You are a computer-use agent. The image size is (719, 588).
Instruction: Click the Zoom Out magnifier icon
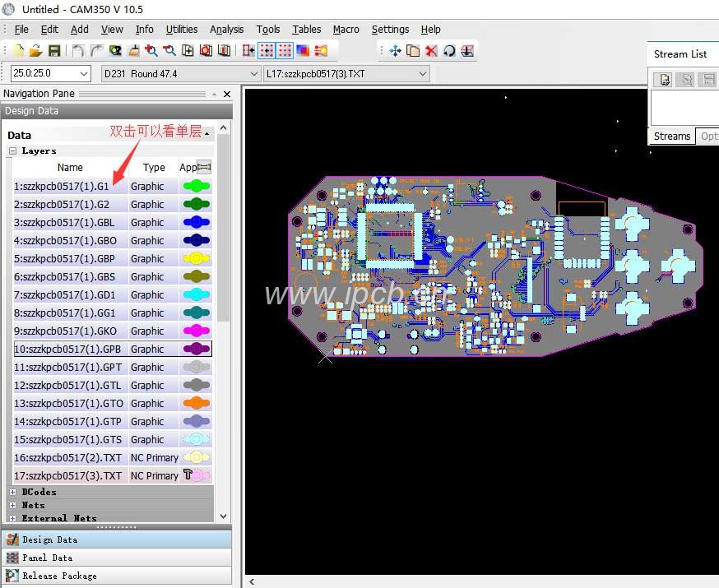point(169,50)
